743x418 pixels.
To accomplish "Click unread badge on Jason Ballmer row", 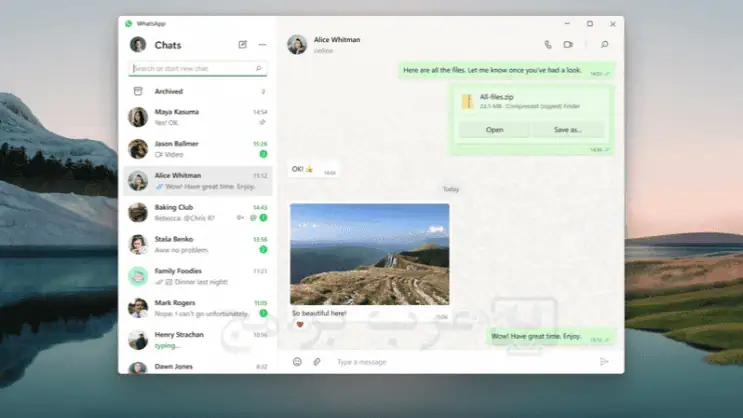I will click(x=263, y=154).
